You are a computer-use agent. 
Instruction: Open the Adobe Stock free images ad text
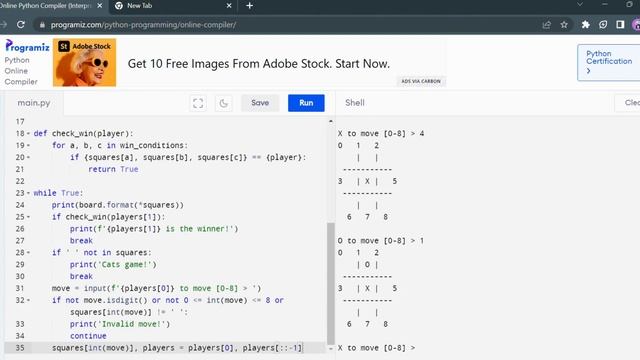[x=259, y=64]
